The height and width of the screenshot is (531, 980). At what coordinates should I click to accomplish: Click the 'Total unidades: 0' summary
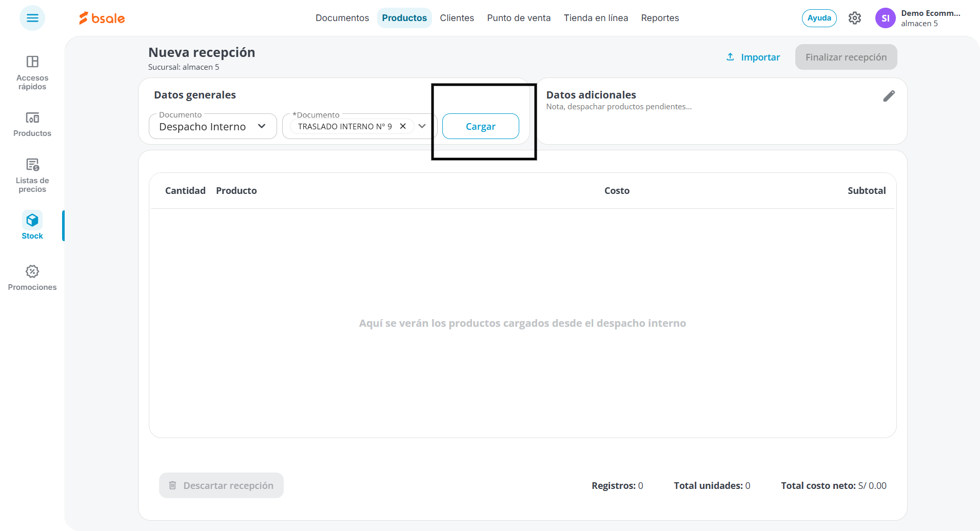pyautogui.click(x=712, y=486)
